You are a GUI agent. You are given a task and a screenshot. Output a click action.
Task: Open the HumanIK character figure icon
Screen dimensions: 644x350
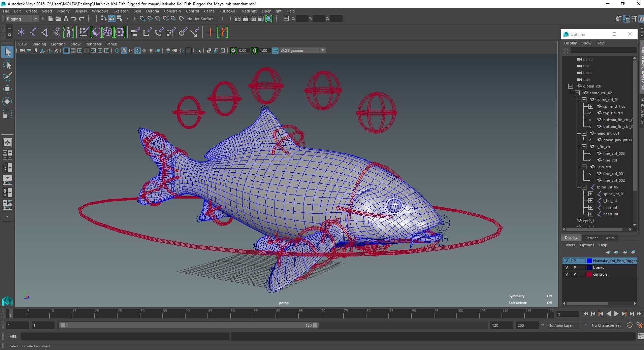(68, 32)
